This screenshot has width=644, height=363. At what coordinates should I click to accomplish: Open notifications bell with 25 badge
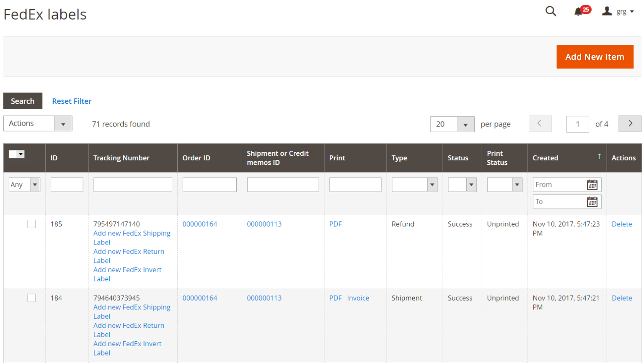[582, 11]
